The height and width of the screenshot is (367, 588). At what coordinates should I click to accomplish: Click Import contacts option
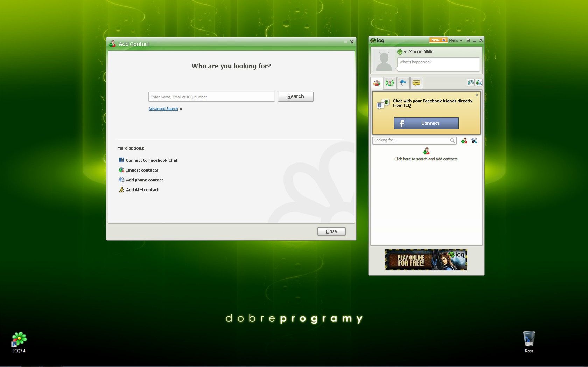(x=142, y=170)
